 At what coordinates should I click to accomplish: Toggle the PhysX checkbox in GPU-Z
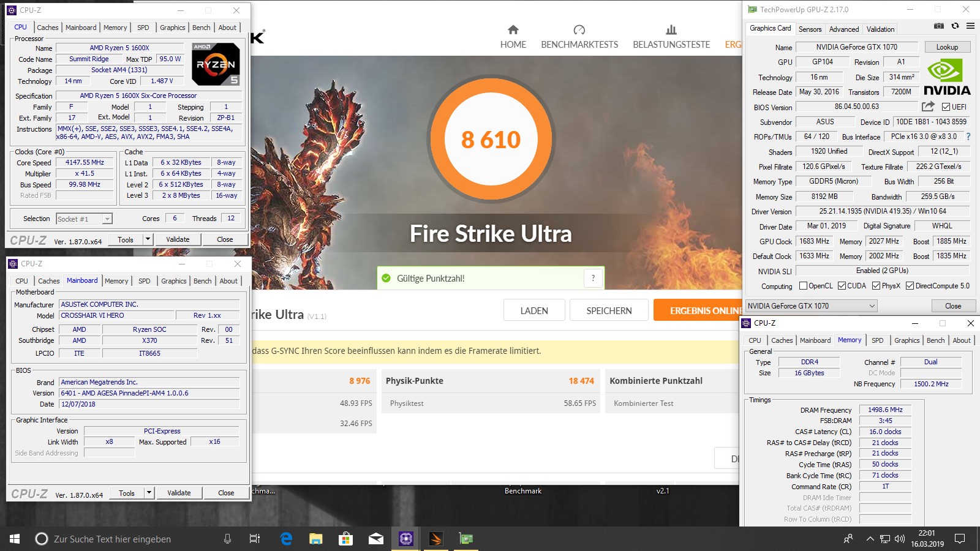[876, 286]
